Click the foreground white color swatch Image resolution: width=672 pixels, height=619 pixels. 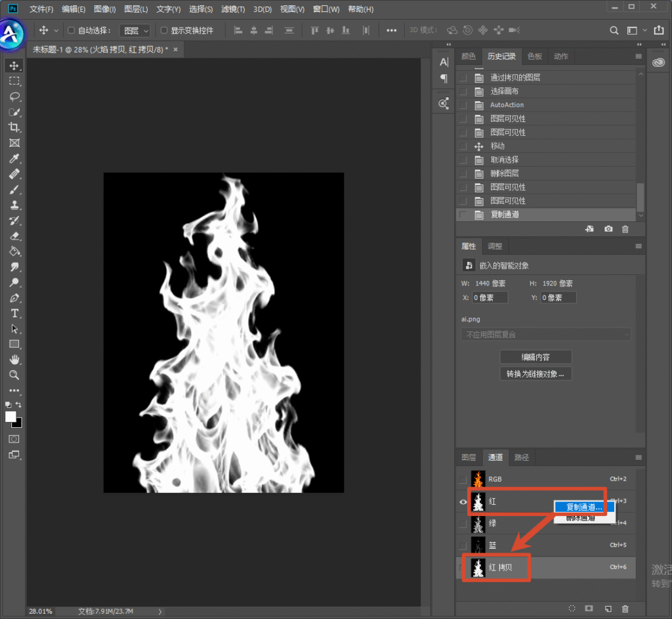pos(10,416)
